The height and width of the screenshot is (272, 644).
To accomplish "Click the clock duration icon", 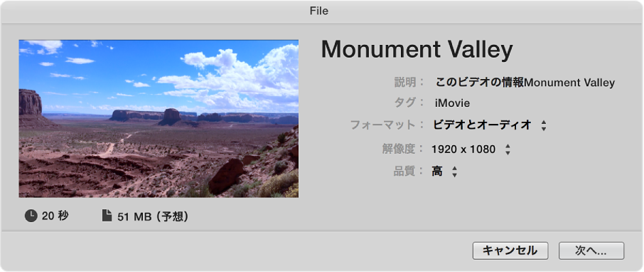I will click(x=31, y=216).
